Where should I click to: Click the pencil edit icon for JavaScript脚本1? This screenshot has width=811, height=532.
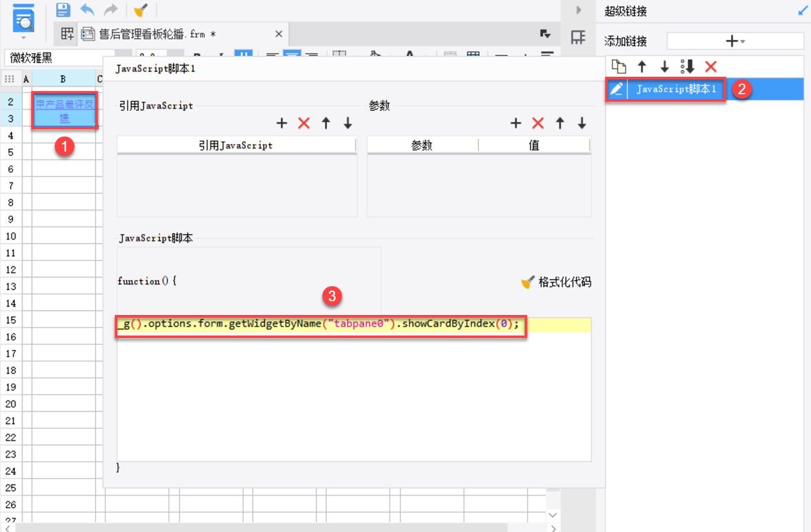tap(616, 89)
